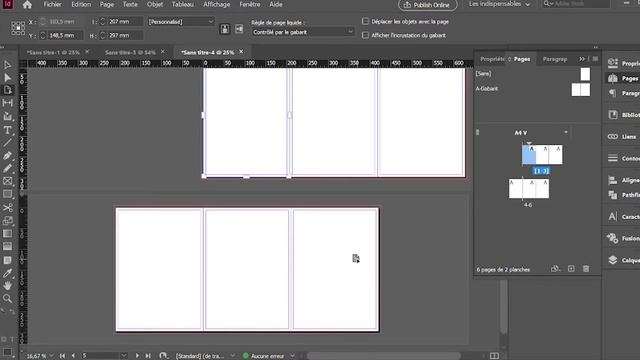
Task: Select the Direct Selection tool
Action: tap(7, 78)
